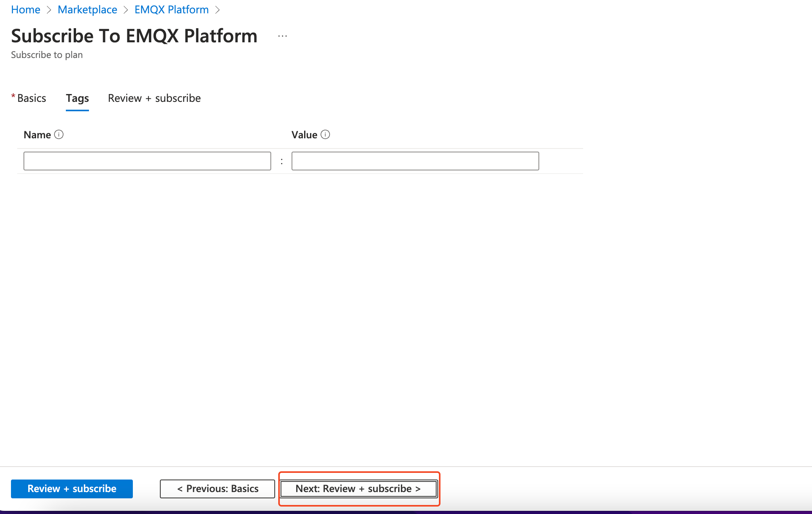Click the Subscribe To EMQX Platform title
The width and height of the screenshot is (812, 514).
click(134, 36)
